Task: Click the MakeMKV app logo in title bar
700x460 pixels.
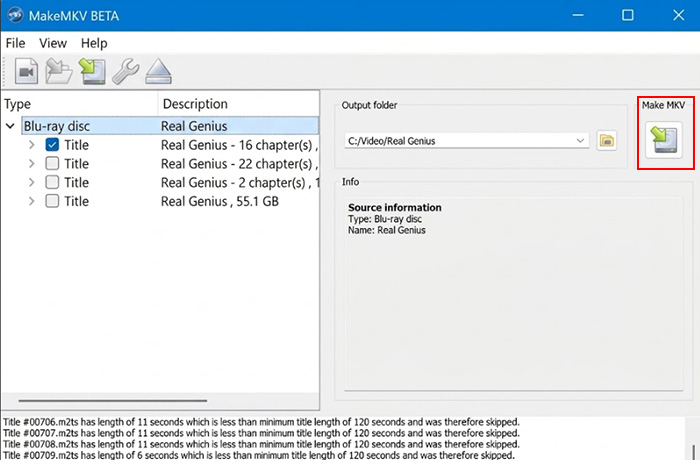Action: point(15,15)
